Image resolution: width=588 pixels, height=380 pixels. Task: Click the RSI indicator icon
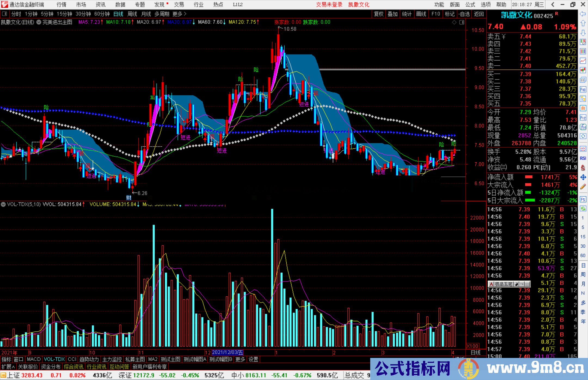(583, 158)
